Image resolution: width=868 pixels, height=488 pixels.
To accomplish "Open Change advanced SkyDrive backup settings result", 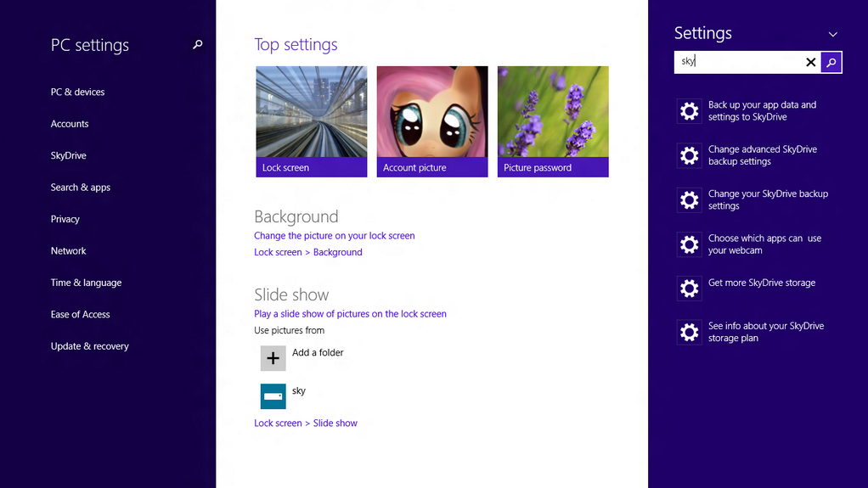I will (763, 155).
